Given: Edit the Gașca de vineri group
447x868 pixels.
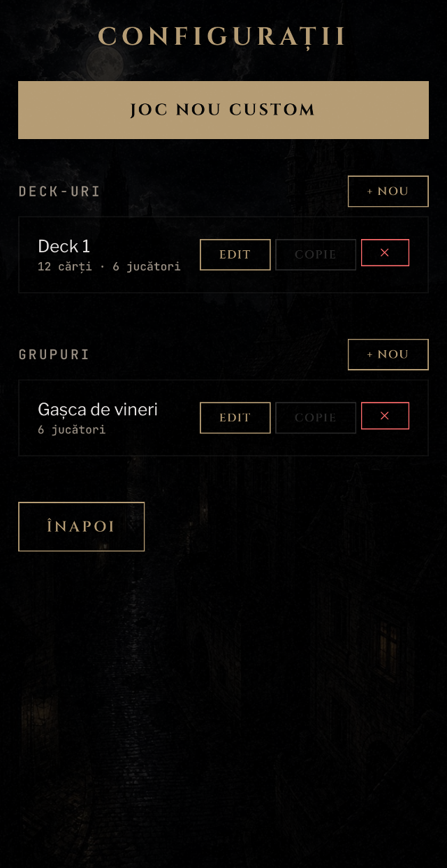Looking at the screenshot, I should (235, 418).
